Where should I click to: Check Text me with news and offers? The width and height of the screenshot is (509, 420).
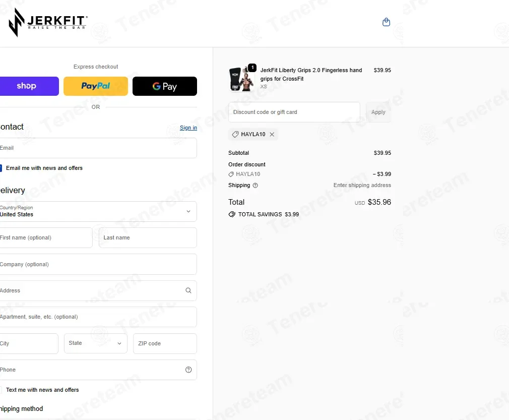[x=1, y=390]
